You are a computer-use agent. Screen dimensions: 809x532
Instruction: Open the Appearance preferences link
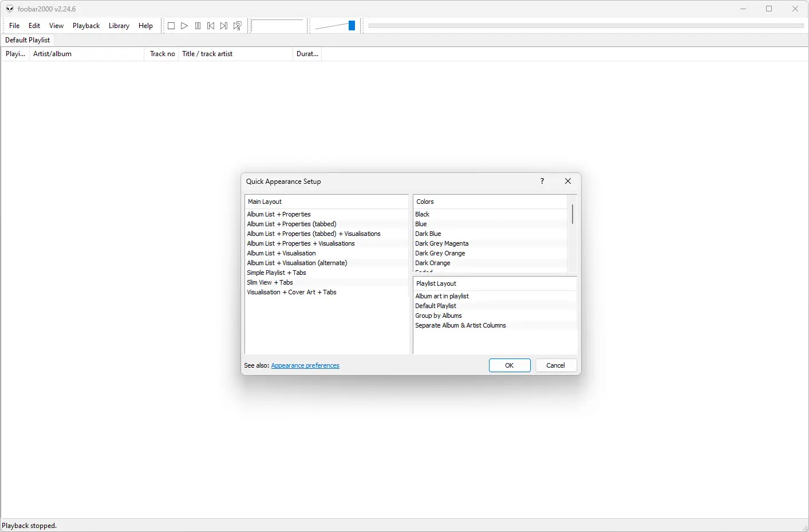click(x=305, y=365)
